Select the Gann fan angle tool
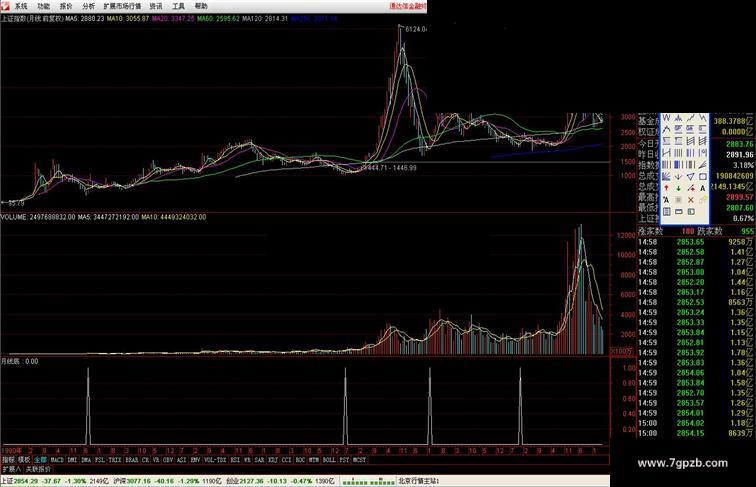This screenshot has width=756, height=487. click(x=666, y=177)
